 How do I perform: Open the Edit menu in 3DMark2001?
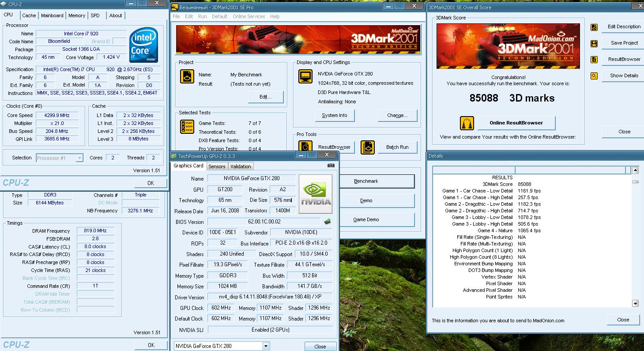coord(189,16)
